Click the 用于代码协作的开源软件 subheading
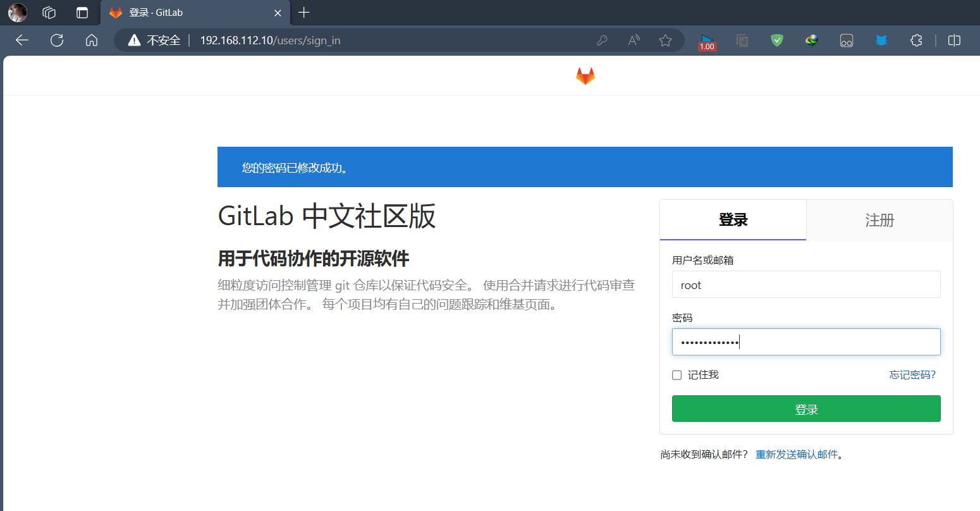The image size is (980, 511). 314,259
